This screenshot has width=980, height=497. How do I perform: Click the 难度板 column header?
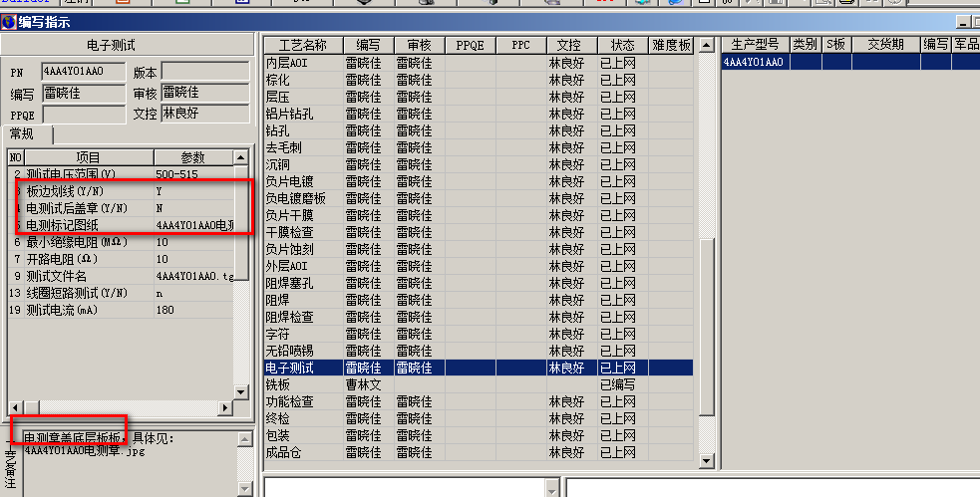[x=671, y=45]
